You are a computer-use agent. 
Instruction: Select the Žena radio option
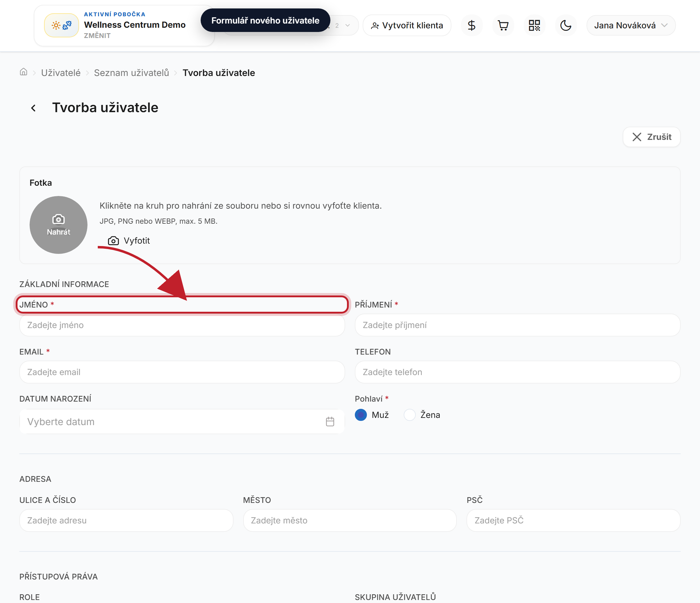pyautogui.click(x=409, y=415)
